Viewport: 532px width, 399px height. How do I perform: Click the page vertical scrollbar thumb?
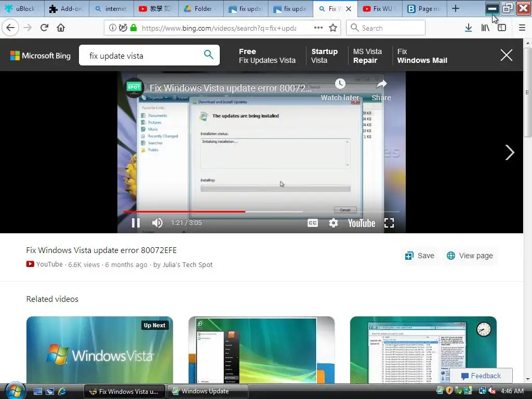pyautogui.click(x=527, y=92)
